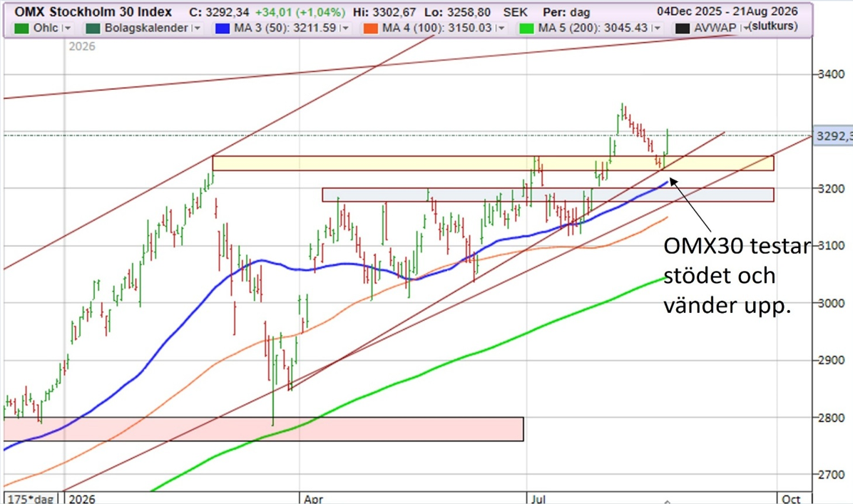Click the orange MA 4 (100) swatch
The height and width of the screenshot is (504, 853).
(370, 29)
